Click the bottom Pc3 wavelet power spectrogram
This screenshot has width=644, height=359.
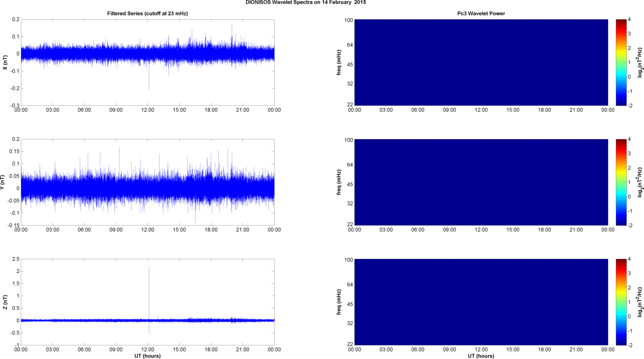(x=481, y=302)
